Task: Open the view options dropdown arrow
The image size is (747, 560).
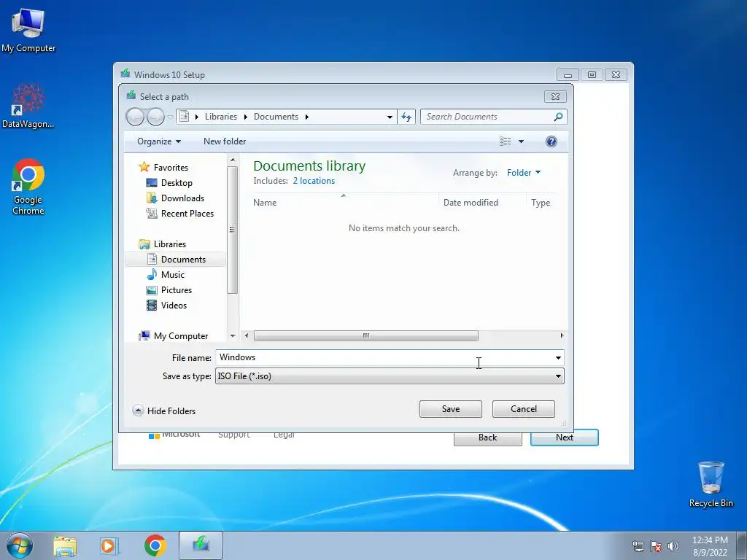Action: 521,141
